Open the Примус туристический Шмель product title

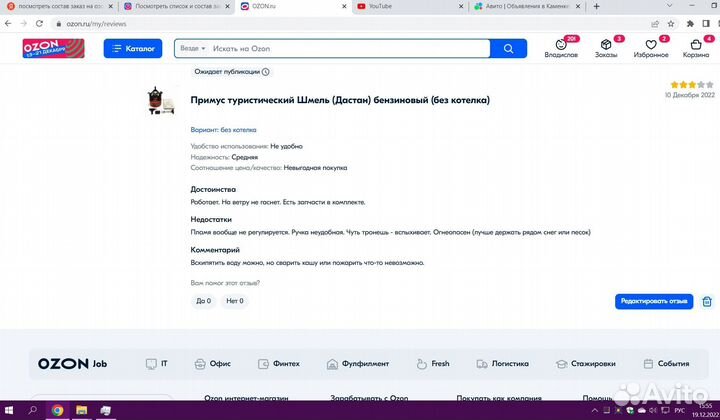point(340,100)
